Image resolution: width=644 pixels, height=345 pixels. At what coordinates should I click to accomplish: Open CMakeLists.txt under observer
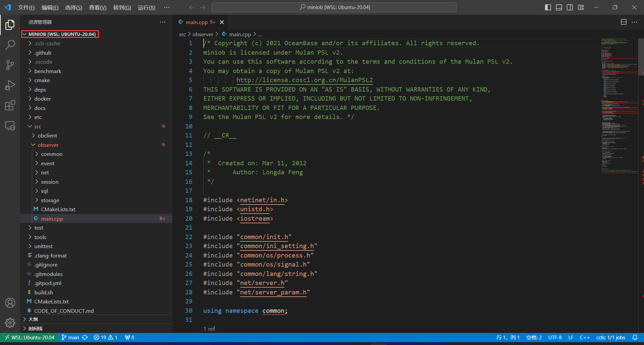pyautogui.click(x=58, y=209)
